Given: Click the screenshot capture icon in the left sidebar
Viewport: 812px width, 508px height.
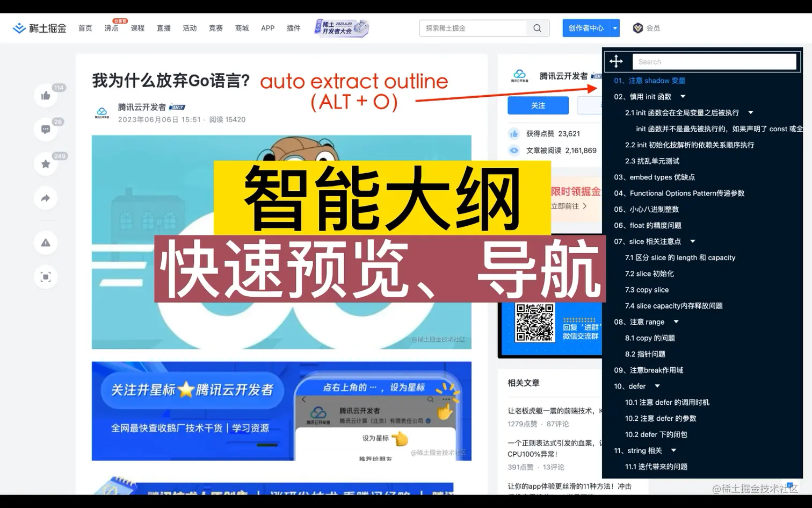Looking at the screenshot, I should [45, 277].
